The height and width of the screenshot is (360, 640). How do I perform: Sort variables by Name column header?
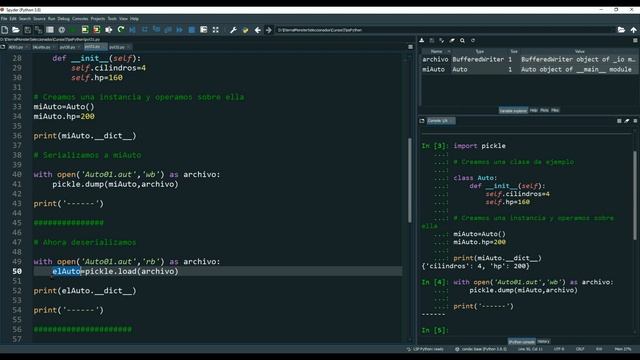[x=436, y=51]
